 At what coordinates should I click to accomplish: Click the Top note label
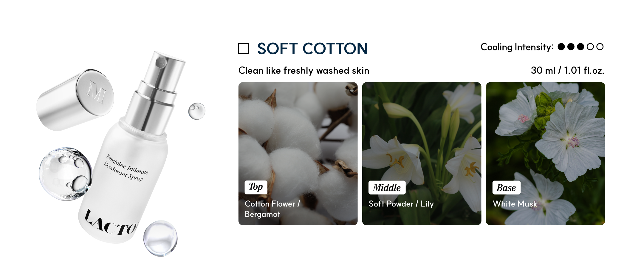256,187
